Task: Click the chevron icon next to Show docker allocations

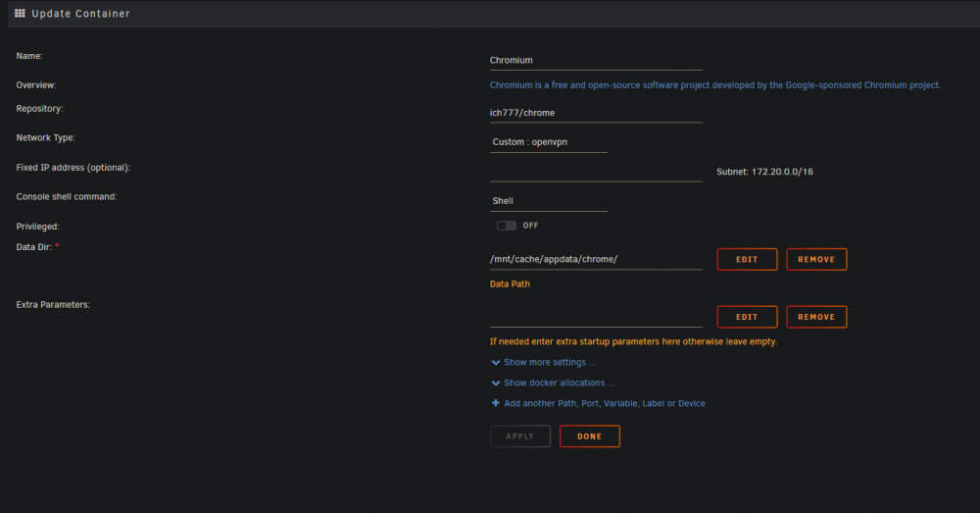Action: 496,383
